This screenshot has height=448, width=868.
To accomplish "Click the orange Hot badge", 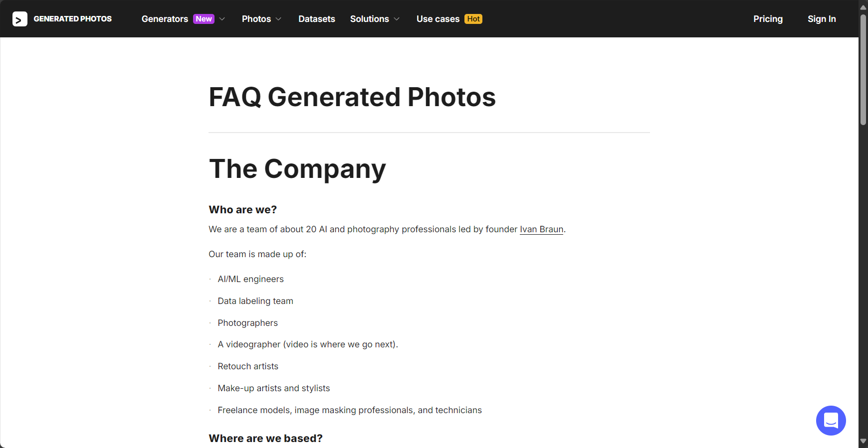I will 473,19.
